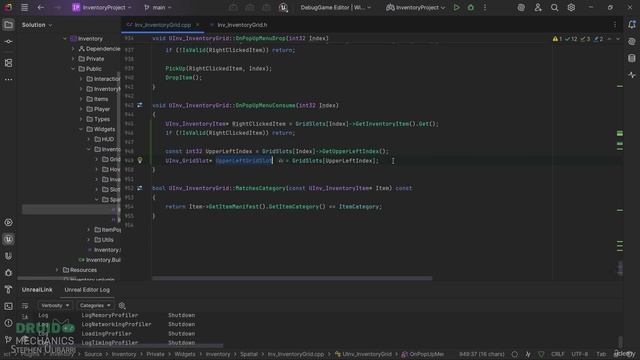Open editor tabs options vertical dots
640x360 pixels.
coord(615,25)
